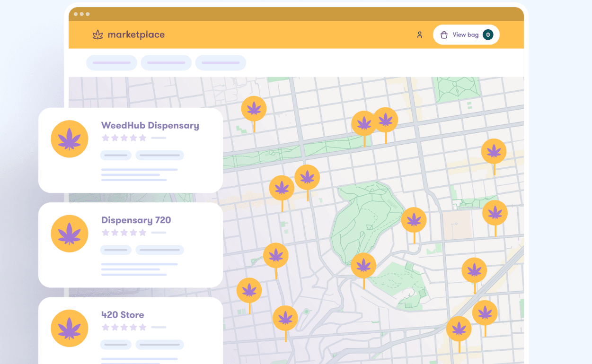Image resolution: width=592 pixels, height=364 pixels.
Task: Open the user account icon
Action: (420, 35)
